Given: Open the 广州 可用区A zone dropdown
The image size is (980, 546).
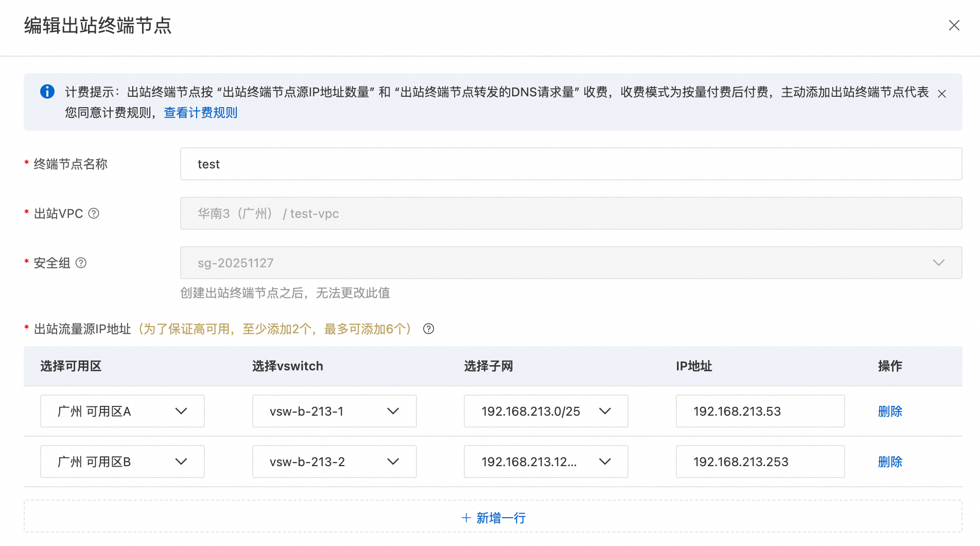Looking at the screenshot, I should point(122,411).
